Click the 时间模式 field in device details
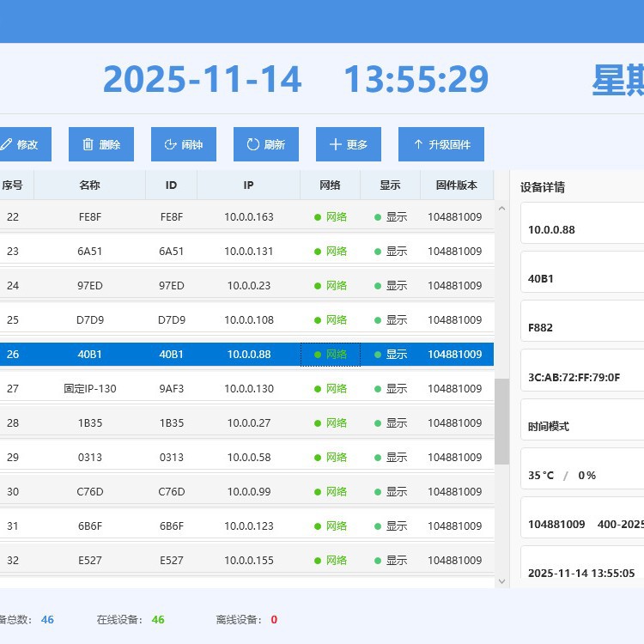The height and width of the screenshot is (644, 644). [582, 420]
